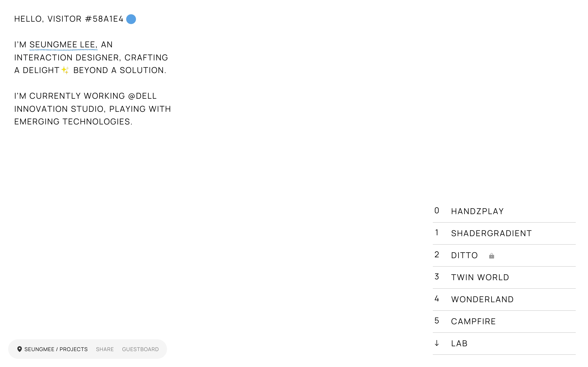Click the blue visitor color dot
588x367 pixels.
click(x=131, y=19)
